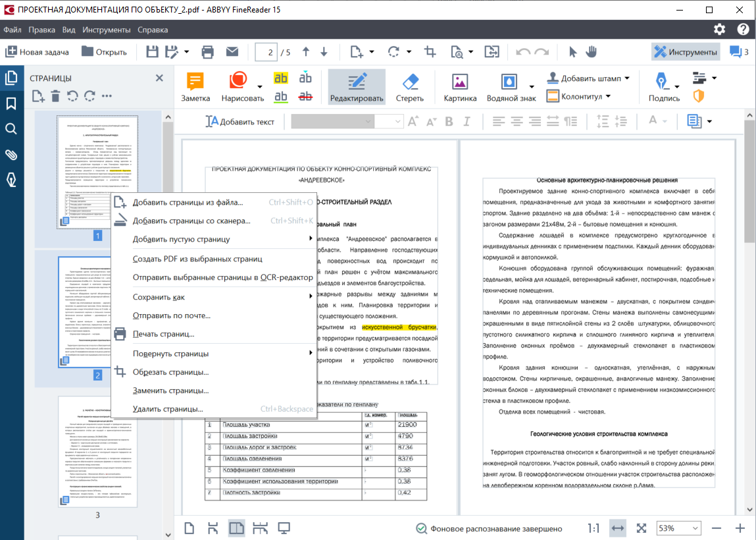This screenshot has width=756, height=540.
Task: Enable single page view mode
Action: click(x=188, y=527)
